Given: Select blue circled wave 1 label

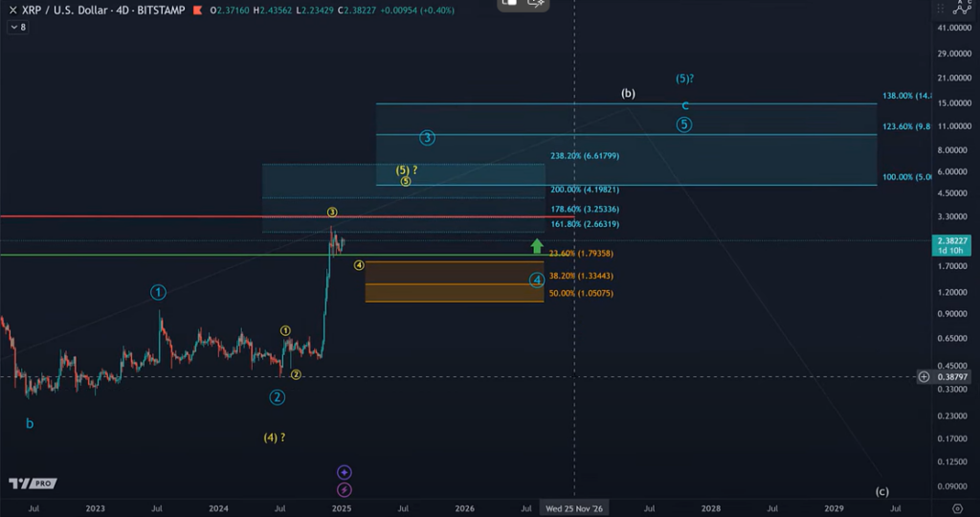Looking at the screenshot, I should 158,292.
